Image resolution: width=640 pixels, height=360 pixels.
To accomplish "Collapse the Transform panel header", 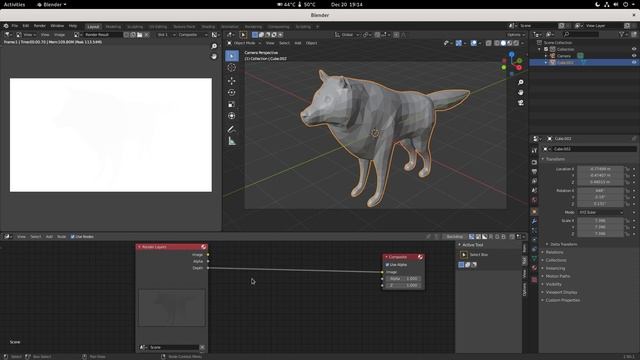I will (x=555, y=159).
